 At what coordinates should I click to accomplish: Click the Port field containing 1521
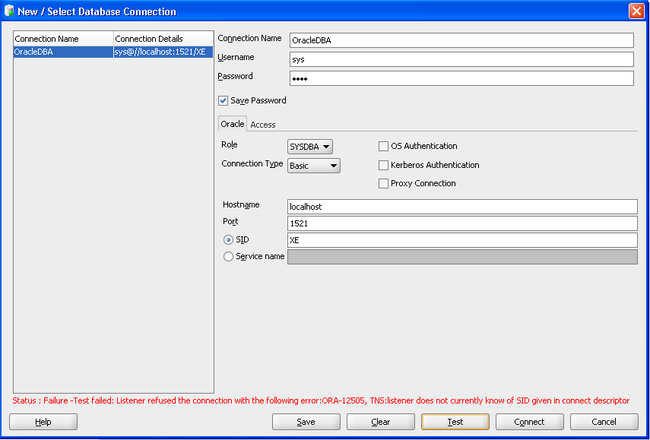(462, 224)
